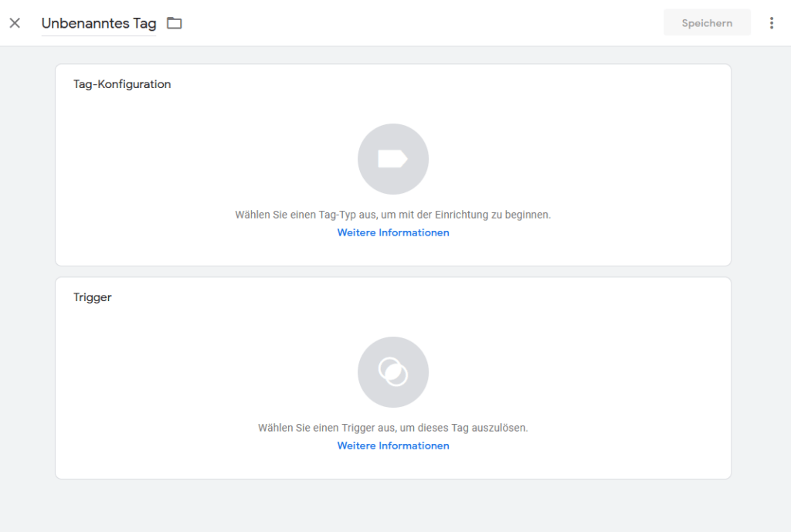The height and width of the screenshot is (532, 791).
Task: Open 'Weitere Informationen' link under Tag-Konfiguration
Action: [x=392, y=232]
